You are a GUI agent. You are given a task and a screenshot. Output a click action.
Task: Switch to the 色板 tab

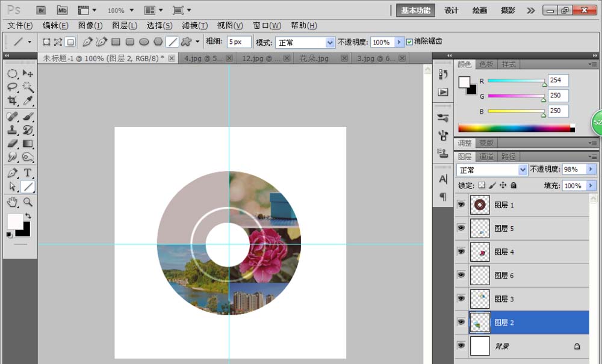click(x=486, y=64)
